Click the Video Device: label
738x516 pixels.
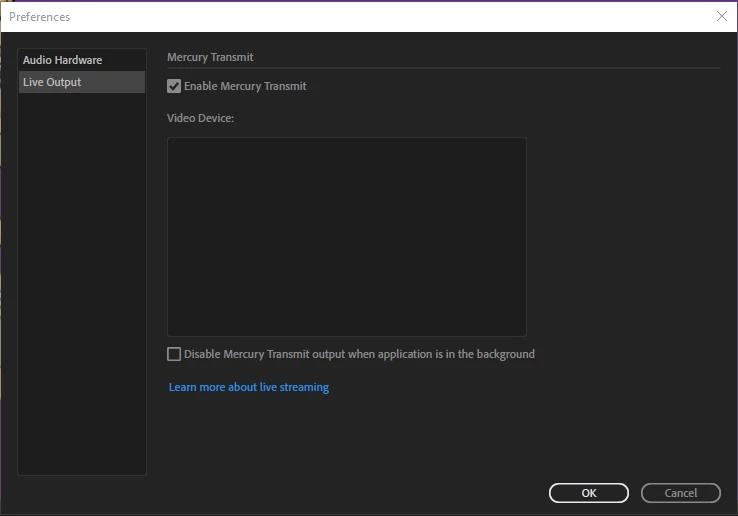[200, 118]
